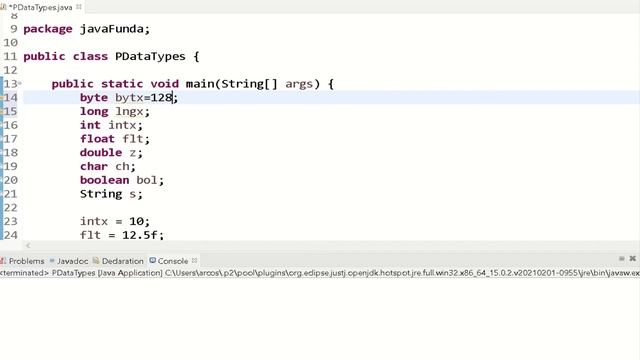Collapse the main method fold on line 13
640x360 pixels.
(x=20, y=83)
